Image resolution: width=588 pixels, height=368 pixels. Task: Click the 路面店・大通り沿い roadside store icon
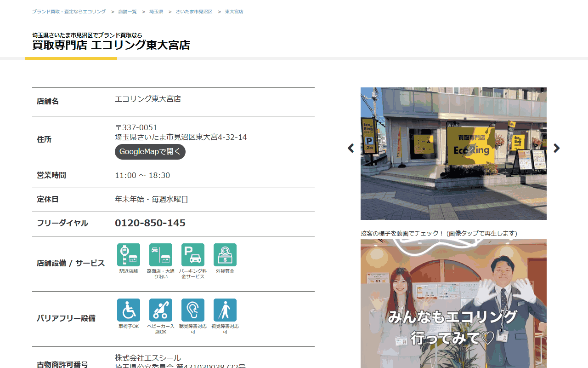click(161, 255)
